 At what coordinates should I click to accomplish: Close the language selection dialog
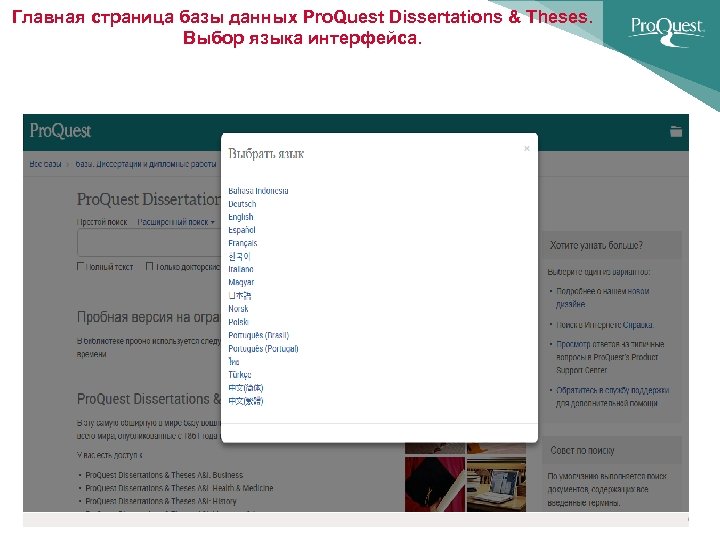[x=527, y=148]
